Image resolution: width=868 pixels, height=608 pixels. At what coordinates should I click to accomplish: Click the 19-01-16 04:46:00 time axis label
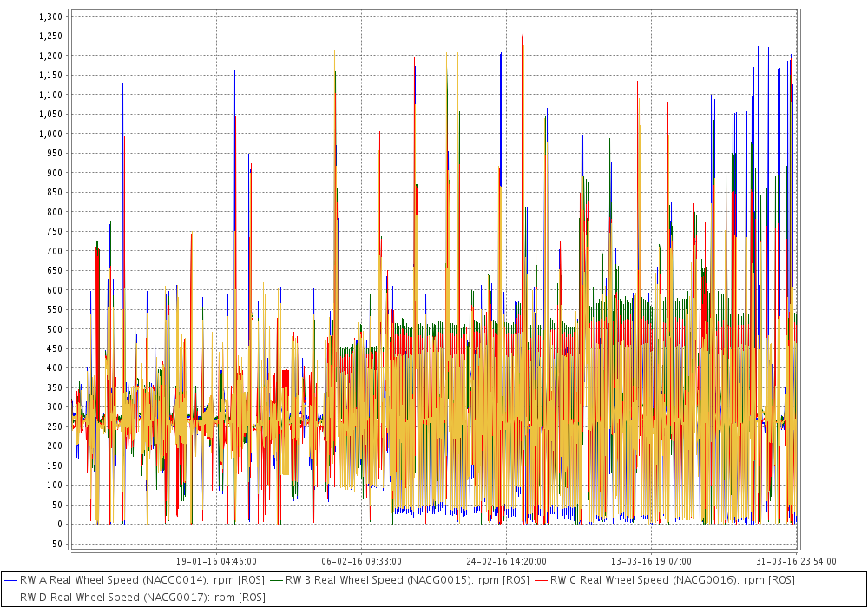tap(216, 561)
